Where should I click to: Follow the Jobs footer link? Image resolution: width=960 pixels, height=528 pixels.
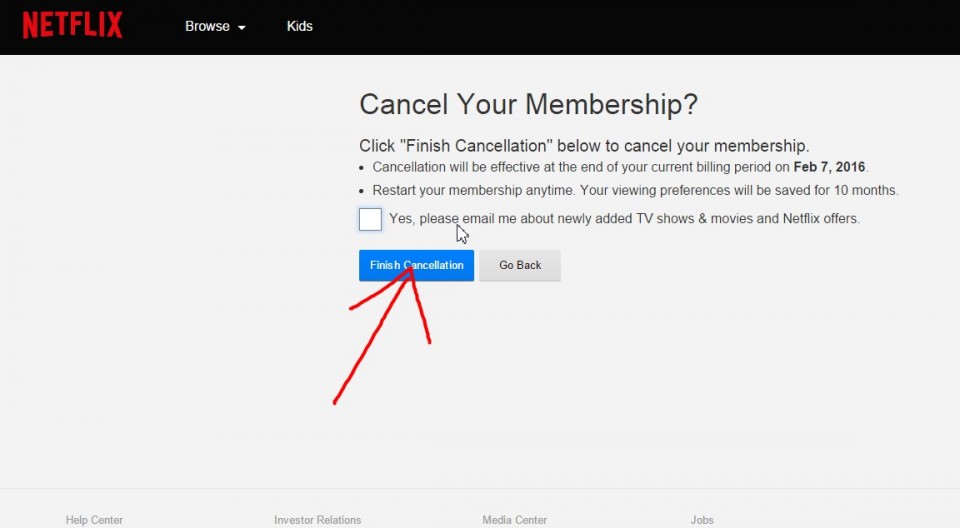(702, 520)
